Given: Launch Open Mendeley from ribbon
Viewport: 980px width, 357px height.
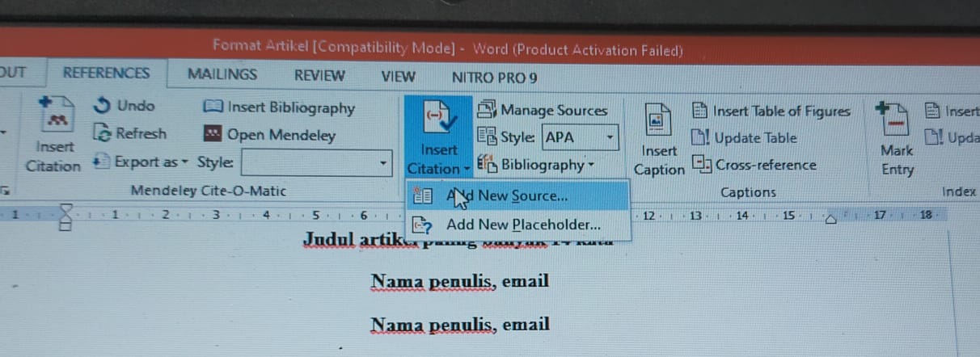Looking at the screenshot, I should pos(213,135).
